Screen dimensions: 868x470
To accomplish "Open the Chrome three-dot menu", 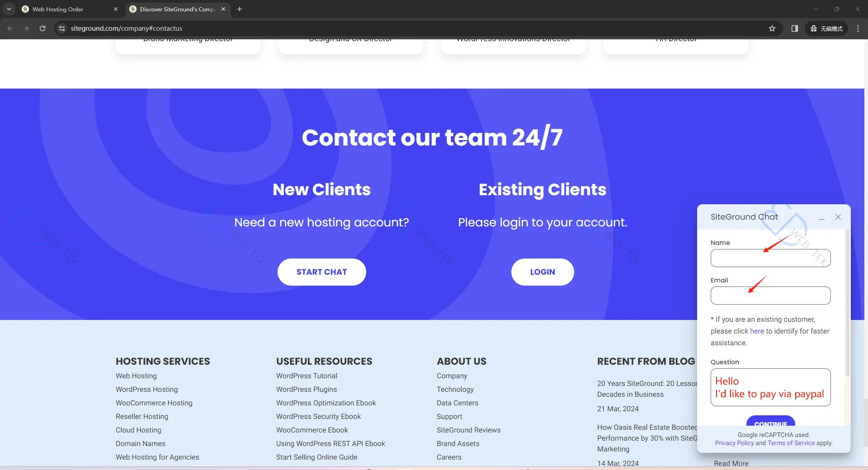I will coord(858,28).
